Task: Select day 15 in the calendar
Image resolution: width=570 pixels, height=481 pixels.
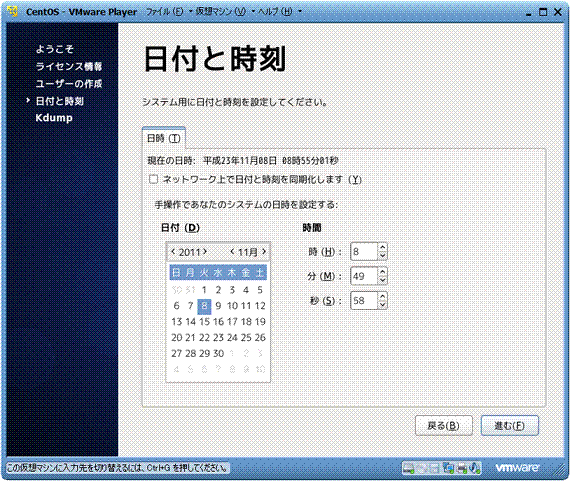Action: (204, 322)
